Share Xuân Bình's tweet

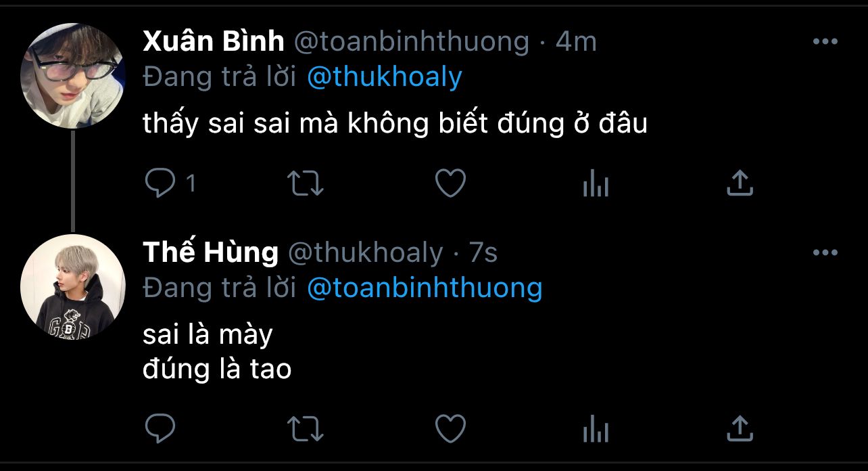click(740, 183)
